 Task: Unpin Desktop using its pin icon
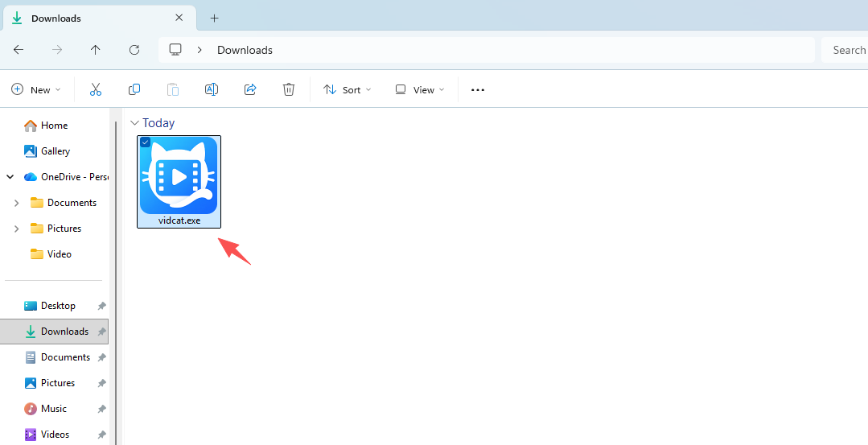(102, 306)
